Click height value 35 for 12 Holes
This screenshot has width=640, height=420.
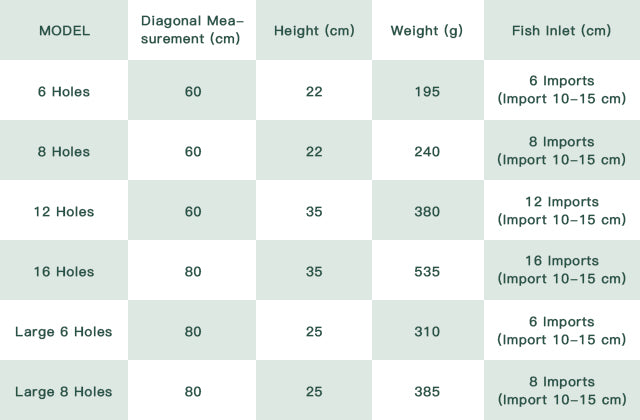(x=314, y=211)
